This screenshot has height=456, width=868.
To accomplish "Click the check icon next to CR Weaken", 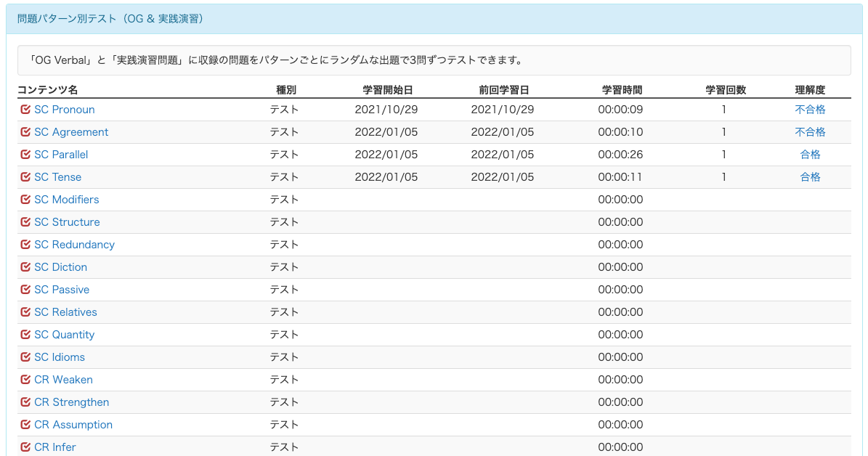I will [25, 380].
